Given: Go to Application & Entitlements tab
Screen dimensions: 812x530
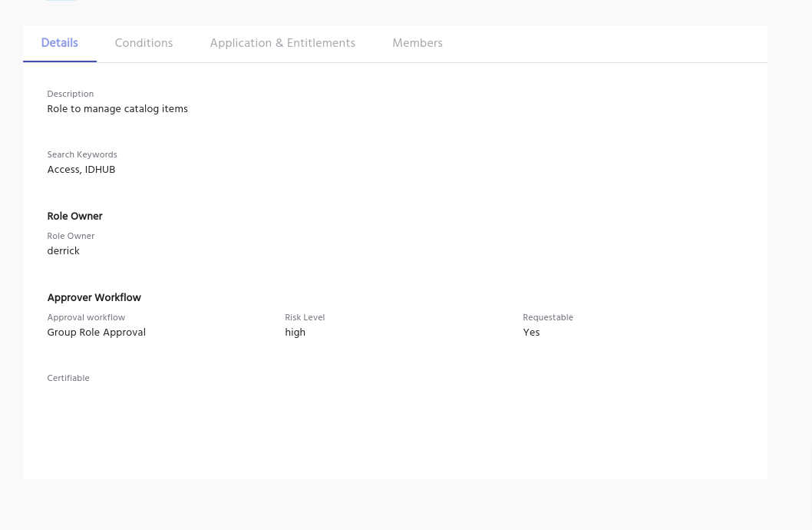Looking at the screenshot, I should [x=282, y=43].
